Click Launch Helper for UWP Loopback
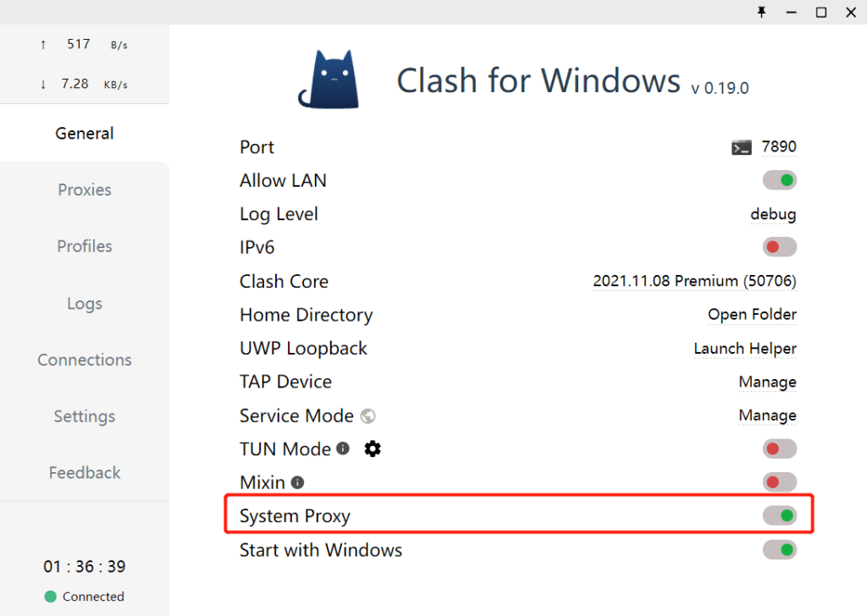867x616 pixels. tap(745, 349)
